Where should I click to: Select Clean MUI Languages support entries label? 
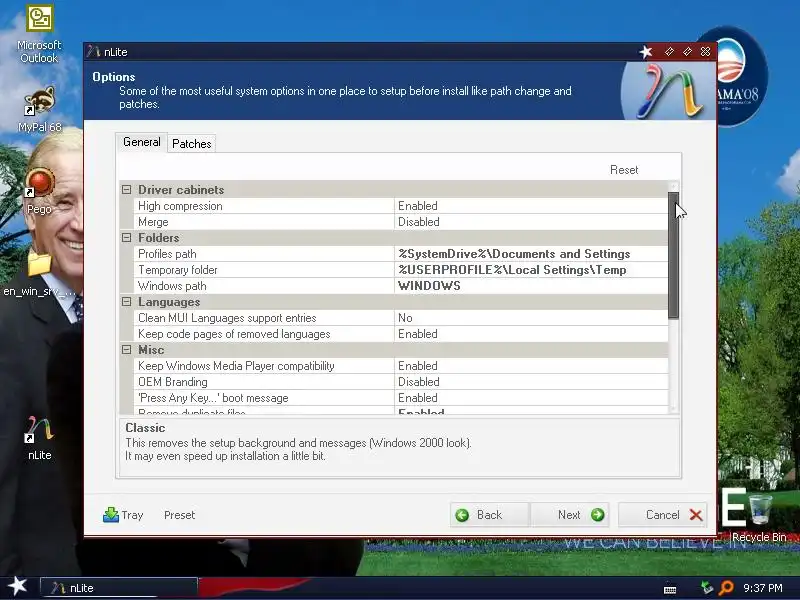(x=227, y=318)
